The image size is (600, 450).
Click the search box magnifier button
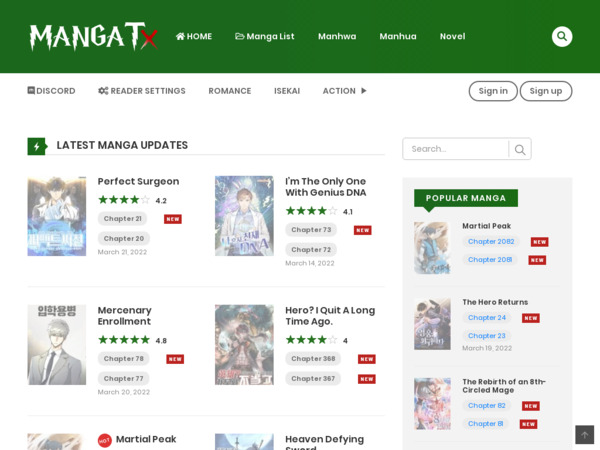click(520, 149)
